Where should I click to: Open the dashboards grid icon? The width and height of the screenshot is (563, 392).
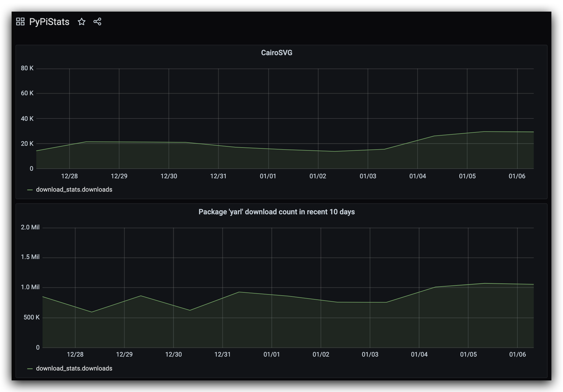20,21
